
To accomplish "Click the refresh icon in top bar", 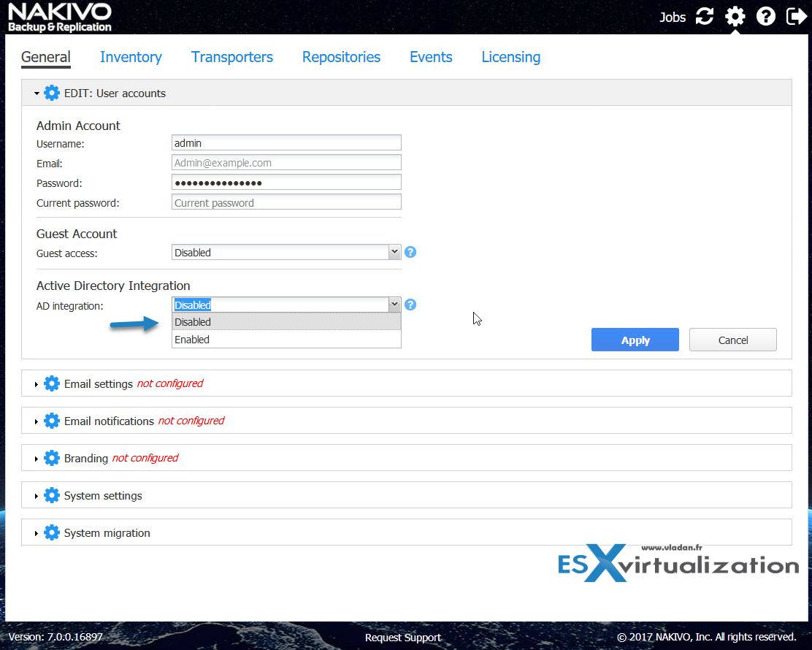I will pyautogui.click(x=704, y=17).
